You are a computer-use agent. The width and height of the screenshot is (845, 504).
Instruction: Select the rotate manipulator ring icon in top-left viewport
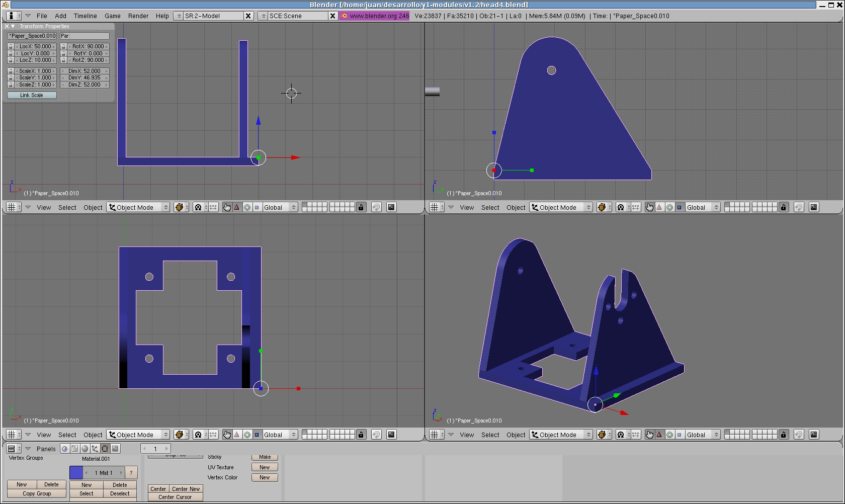point(247,207)
